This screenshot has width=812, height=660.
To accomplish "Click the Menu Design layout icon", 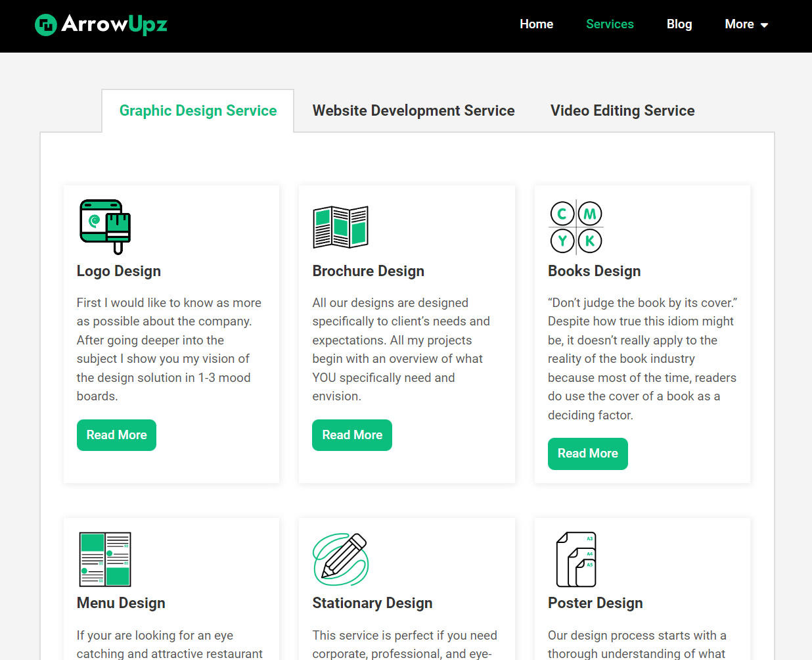I will 105,559.
